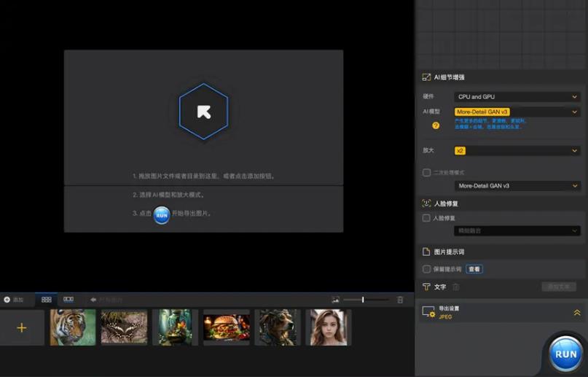Open the AI model dropdown showing More-Detail GAN v3
Viewport: 588px width, 377px height.
click(517, 112)
